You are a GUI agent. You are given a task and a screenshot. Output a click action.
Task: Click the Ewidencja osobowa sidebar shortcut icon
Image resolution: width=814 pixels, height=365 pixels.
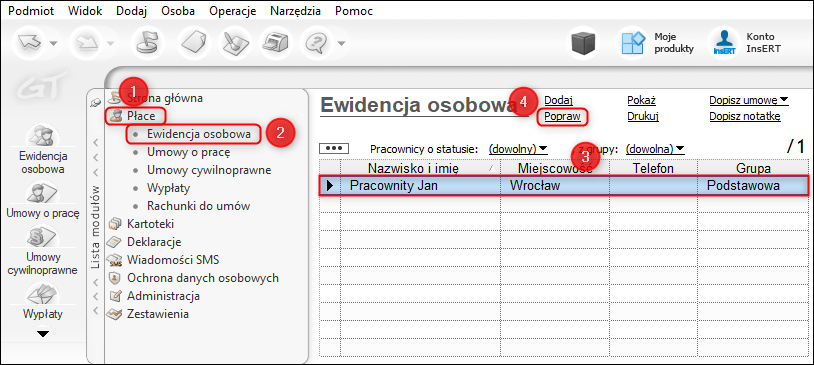pyautogui.click(x=43, y=137)
